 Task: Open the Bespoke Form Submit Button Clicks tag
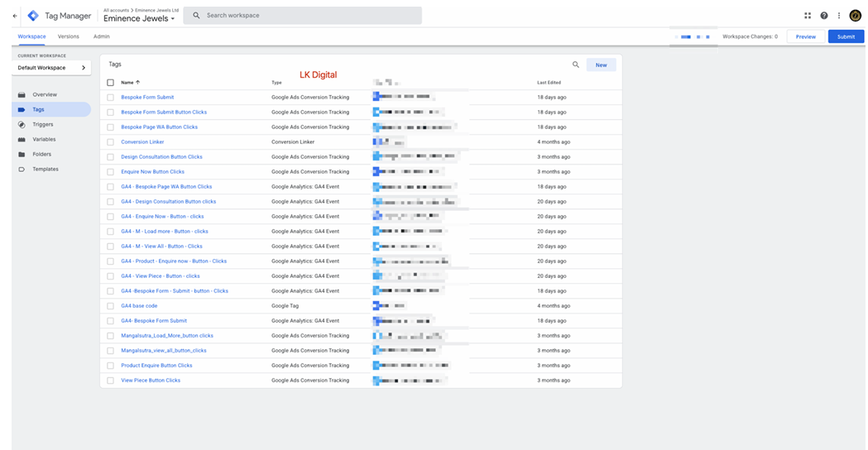164,112
